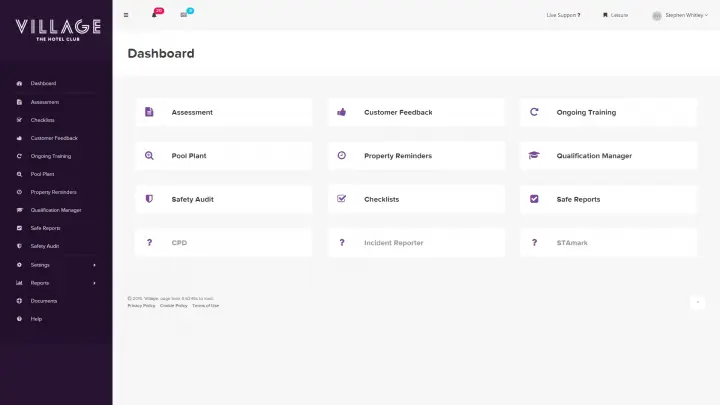This screenshot has height=405, width=720.
Task: Click the scroll-to-top button
Action: (697, 302)
